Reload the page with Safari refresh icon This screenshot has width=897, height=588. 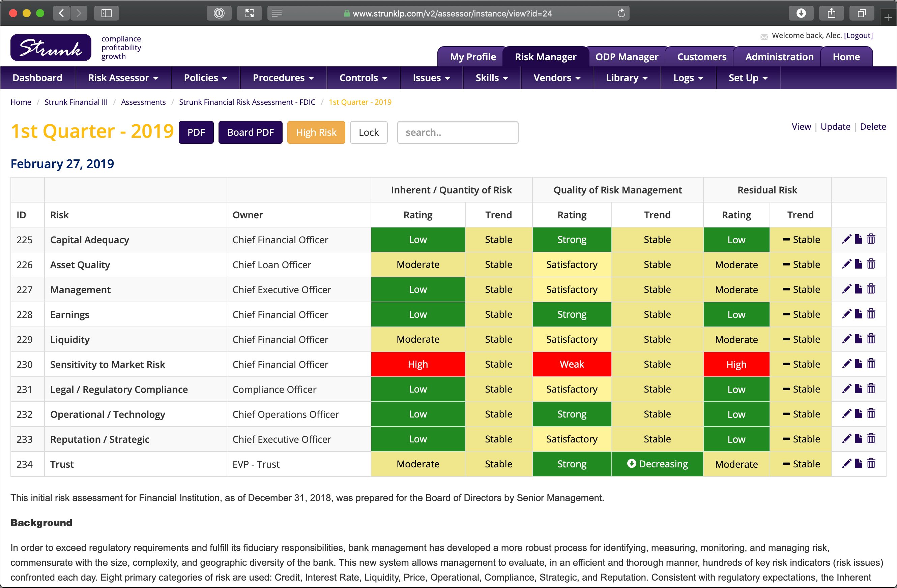621,13
